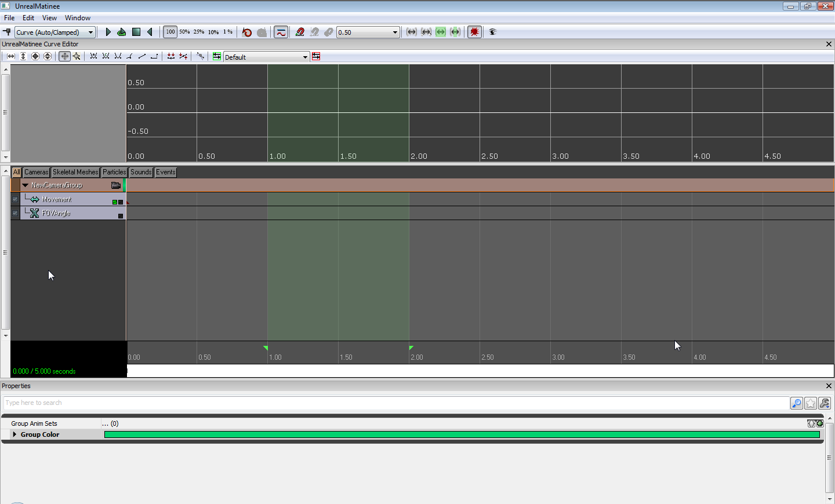Set playback speed to 100%
Image resolution: width=835 pixels, height=504 pixels.
pyautogui.click(x=170, y=32)
